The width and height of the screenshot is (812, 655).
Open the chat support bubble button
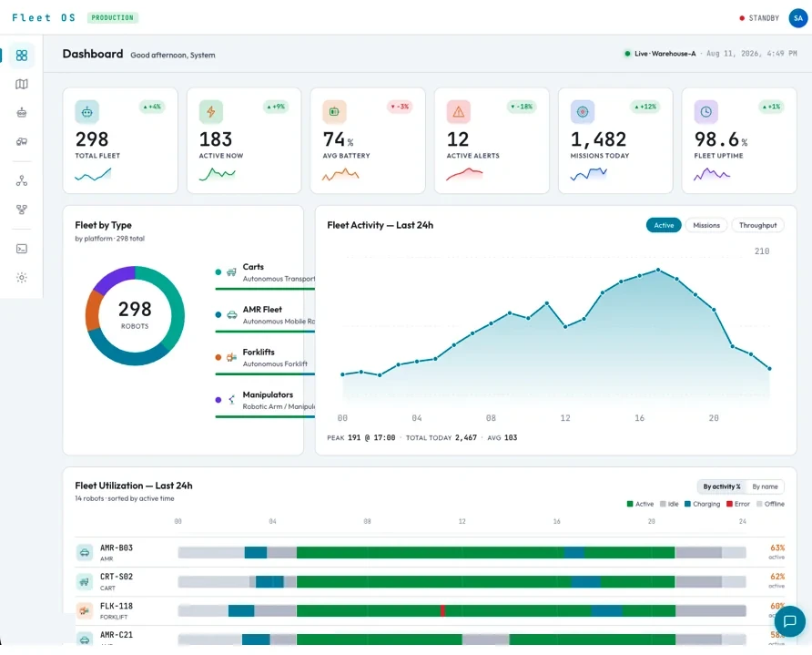790,620
